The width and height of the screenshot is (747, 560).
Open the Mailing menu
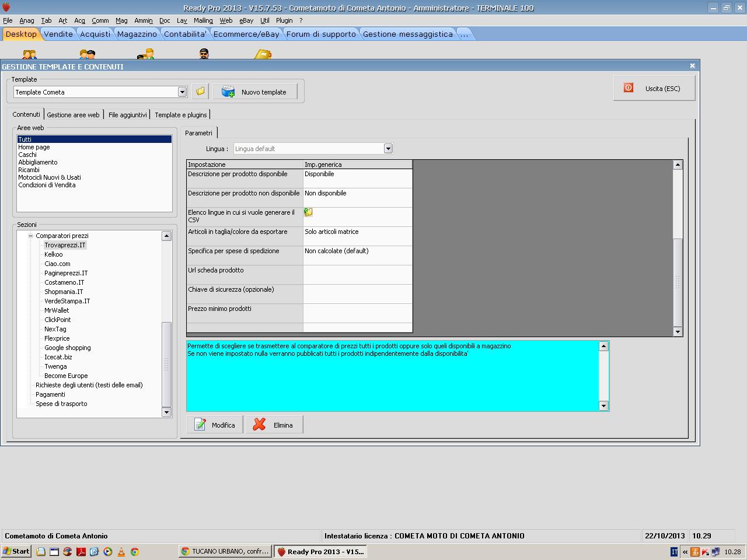click(203, 20)
